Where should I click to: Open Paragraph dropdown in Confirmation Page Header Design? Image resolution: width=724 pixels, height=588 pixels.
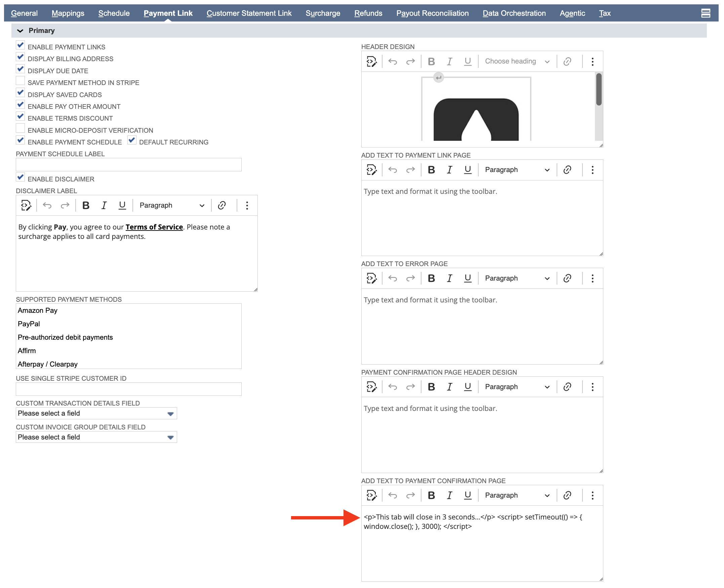click(517, 387)
